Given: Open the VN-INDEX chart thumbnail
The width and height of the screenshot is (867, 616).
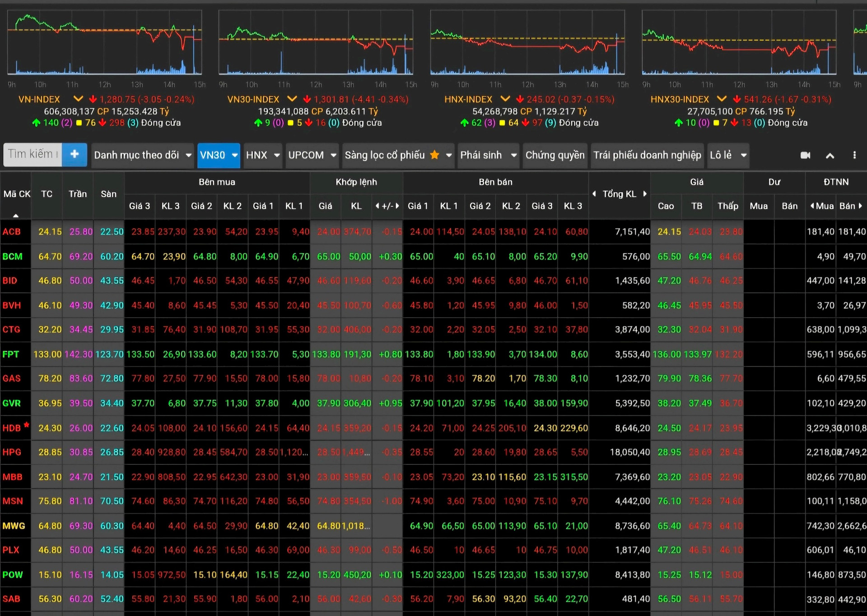Looking at the screenshot, I should click(x=104, y=42).
